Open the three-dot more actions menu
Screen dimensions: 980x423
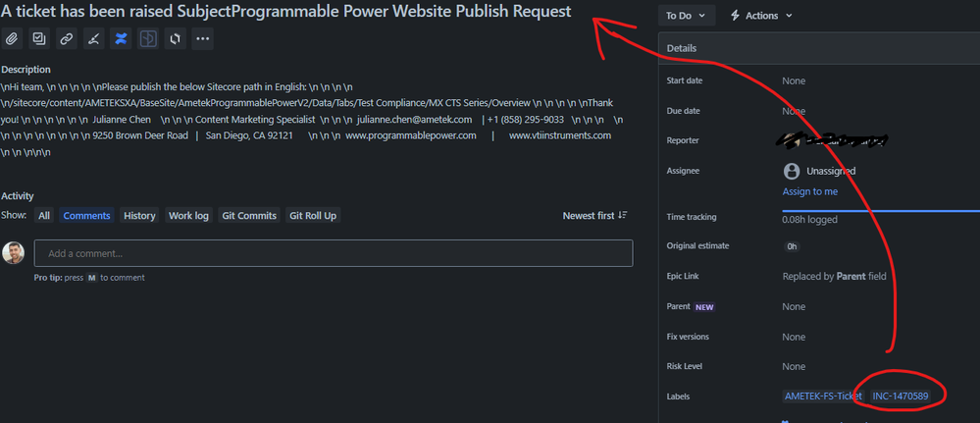pos(202,39)
